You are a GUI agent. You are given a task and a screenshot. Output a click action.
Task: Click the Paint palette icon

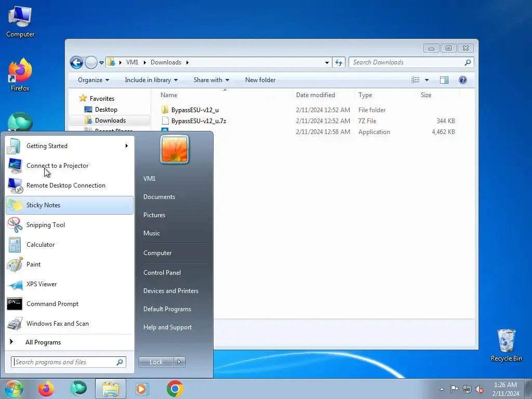click(x=15, y=264)
